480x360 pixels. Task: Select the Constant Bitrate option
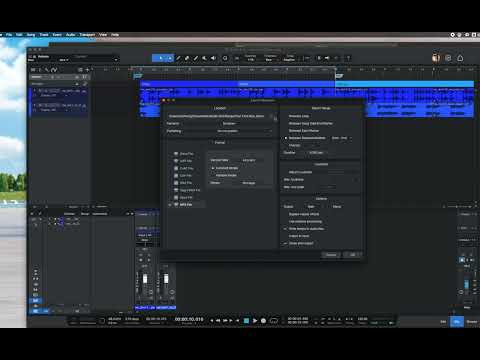pyautogui.click(x=225, y=168)
